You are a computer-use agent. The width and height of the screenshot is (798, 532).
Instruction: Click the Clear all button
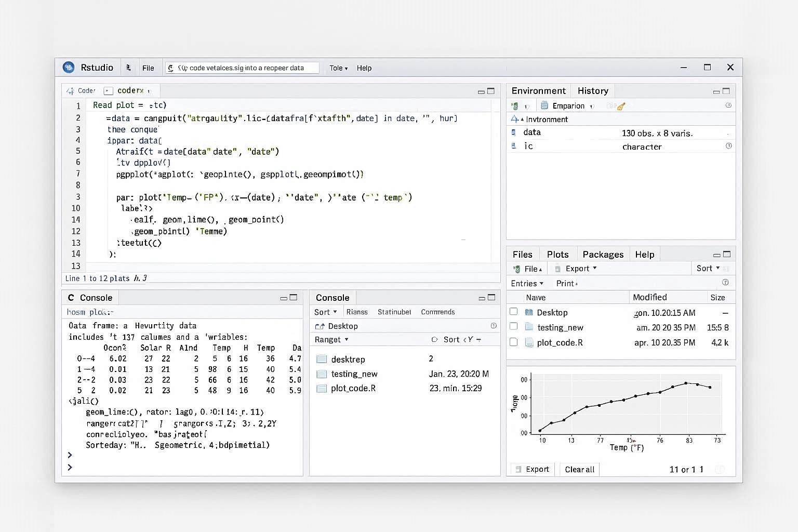pos(579,470)
